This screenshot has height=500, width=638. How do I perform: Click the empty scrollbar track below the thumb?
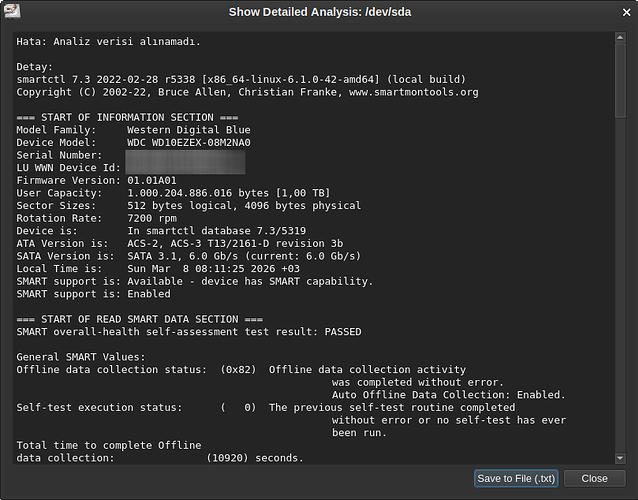[620, 280]
